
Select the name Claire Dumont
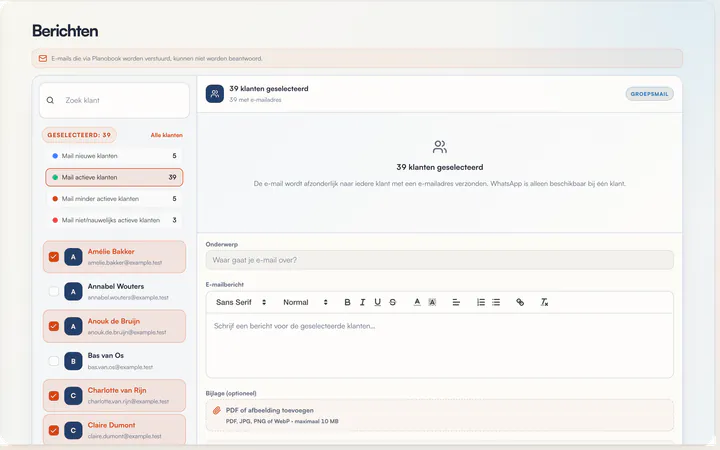click(x=112, y=425)
